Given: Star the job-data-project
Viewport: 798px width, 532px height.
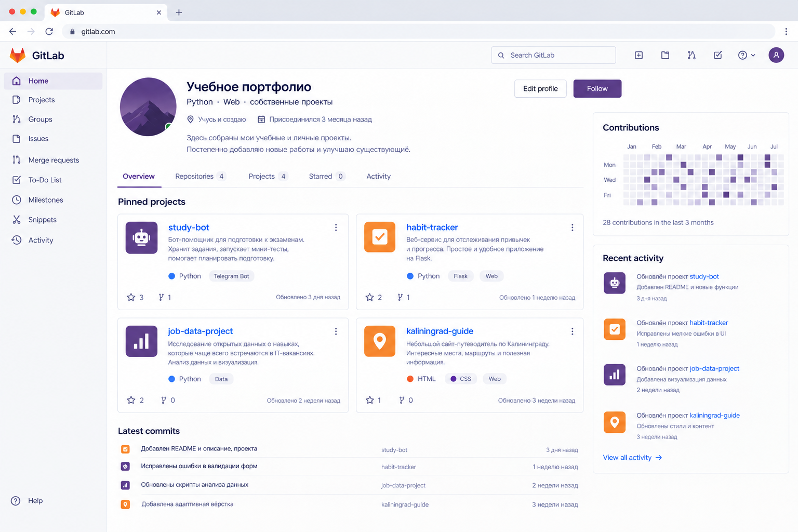Looking at the screenshot, I should 131,400.
